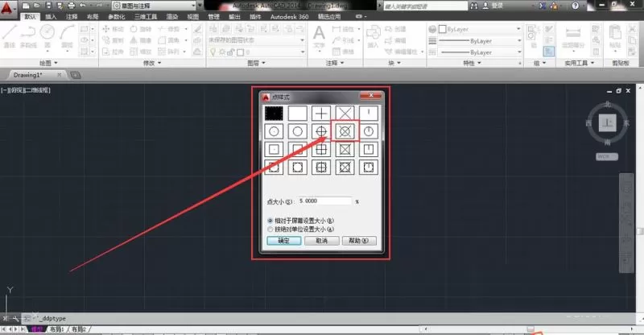Image resolution: width=644 pixels, height=335 pixels.
Task: Select the Circle (圆) draw tool
Action: (x=47, y=36)
